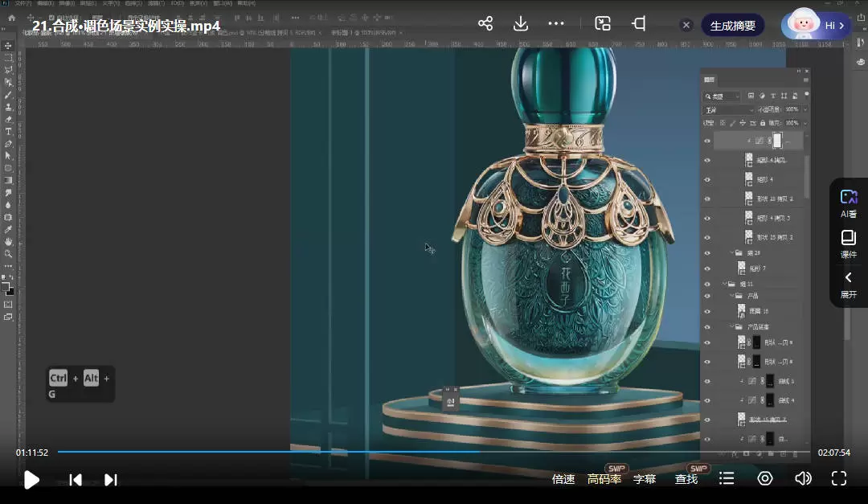Open the 字幕 subtitles menu

pos(645,479)
